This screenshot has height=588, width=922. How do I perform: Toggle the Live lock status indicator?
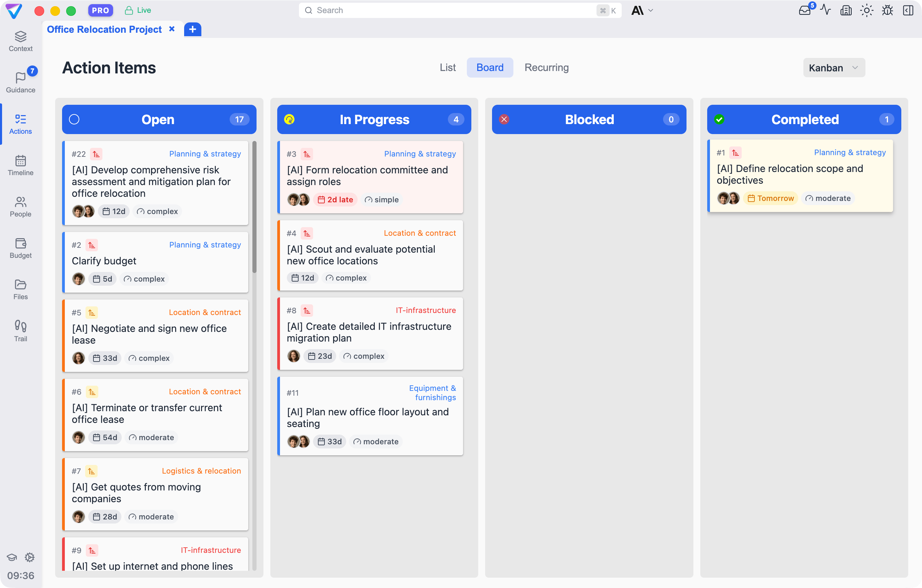pyautogui.click(x=138, y=10)
